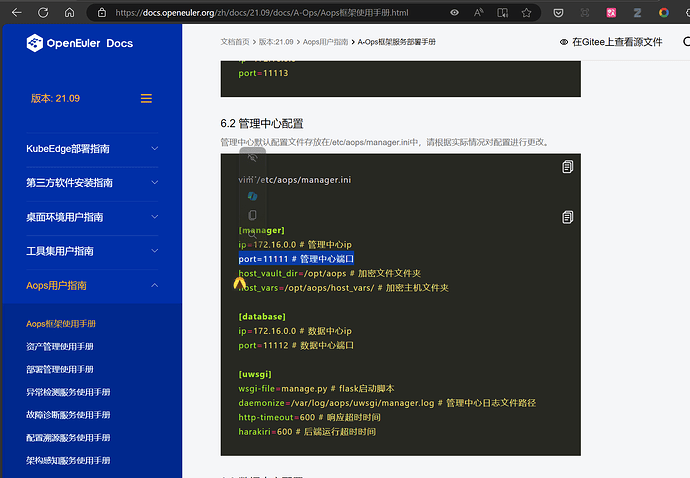Expand 第三方软件安装指南 section
Screen dimensions: 690x478
point(154,183)
